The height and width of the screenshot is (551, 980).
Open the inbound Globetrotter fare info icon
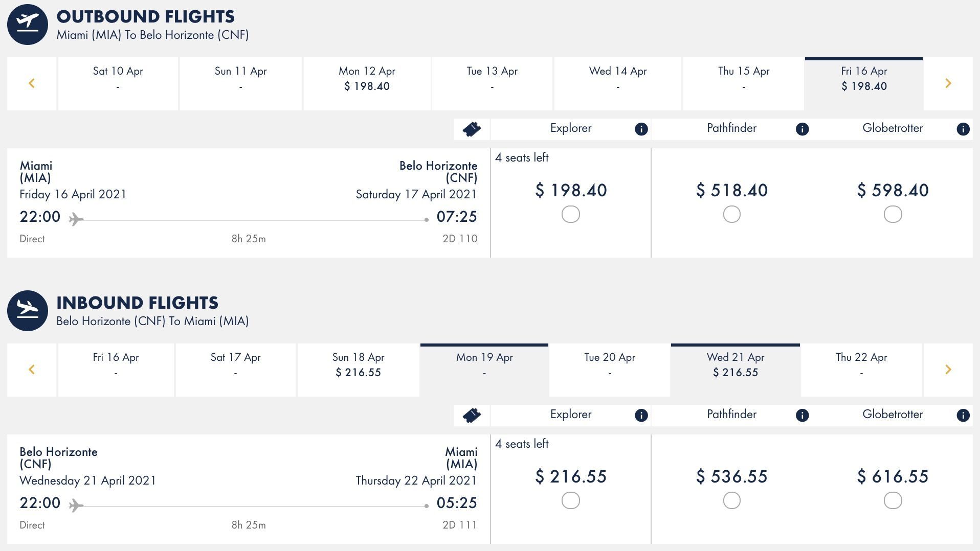tap(963, 415)
